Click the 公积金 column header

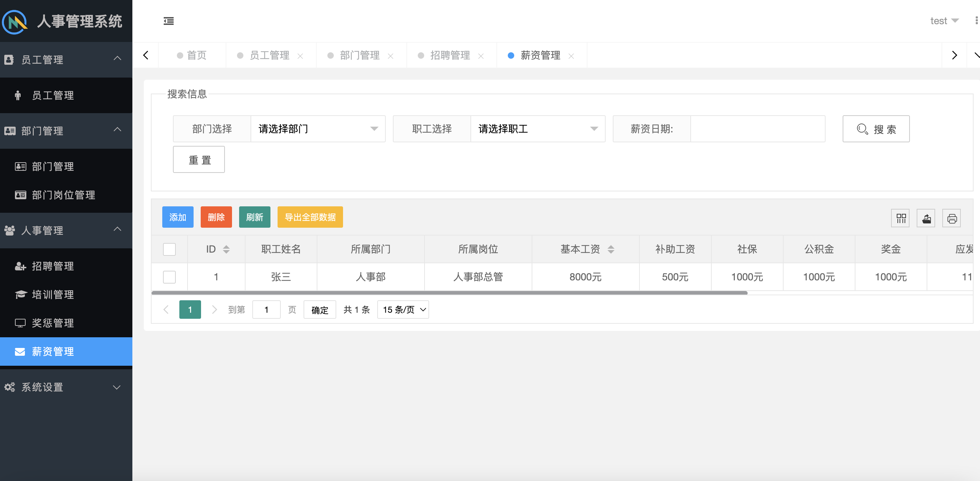(819, 249)
